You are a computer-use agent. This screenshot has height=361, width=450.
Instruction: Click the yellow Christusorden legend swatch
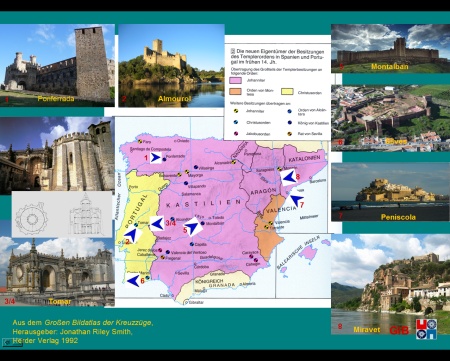(x=287, y=91)
